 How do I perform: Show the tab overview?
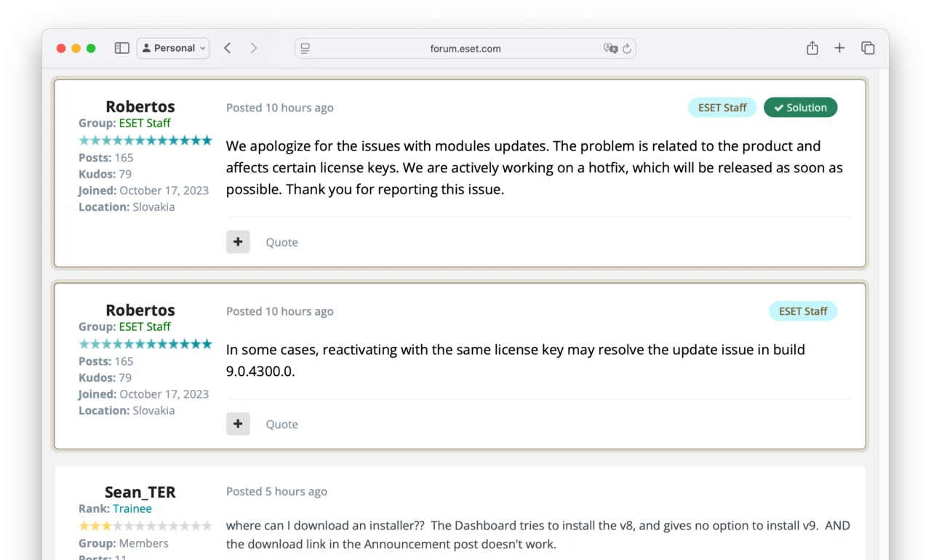pyautogui.click(x=868, y=48)
